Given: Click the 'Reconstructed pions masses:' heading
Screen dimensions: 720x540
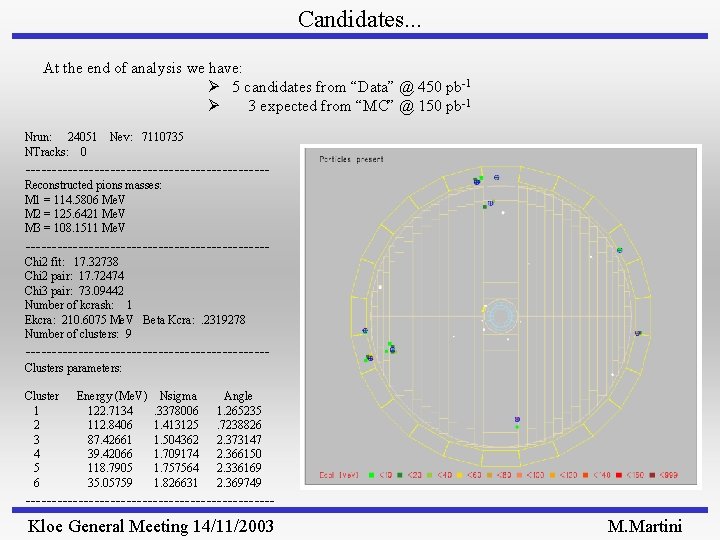Looking at the screenshot, I should pos(93,185).
